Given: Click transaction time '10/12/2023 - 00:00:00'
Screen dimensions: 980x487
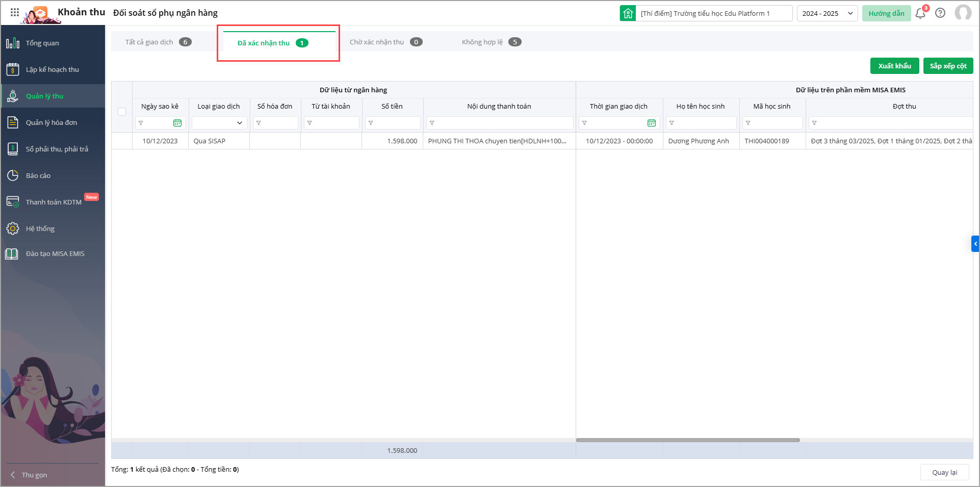Looking at the screenshot, I should tap(620, 141).
